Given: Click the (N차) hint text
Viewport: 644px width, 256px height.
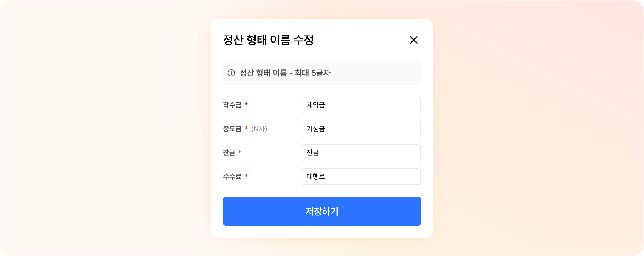Looking at the screenshot, I should [x=259, y=129].
